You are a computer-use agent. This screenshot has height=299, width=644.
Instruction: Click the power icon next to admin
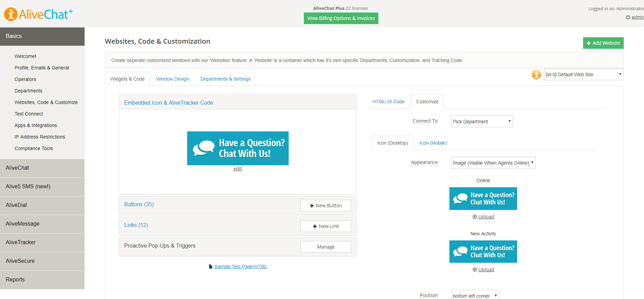(628, 17)
